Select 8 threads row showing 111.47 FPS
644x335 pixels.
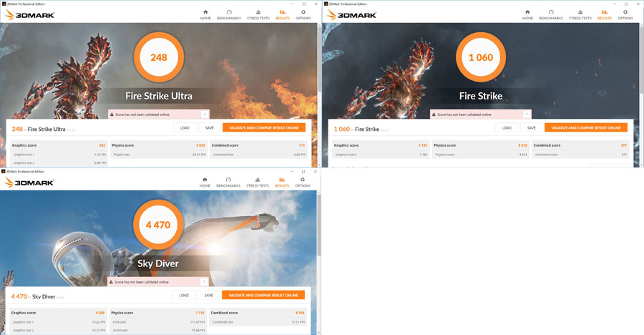coord(157,322)
